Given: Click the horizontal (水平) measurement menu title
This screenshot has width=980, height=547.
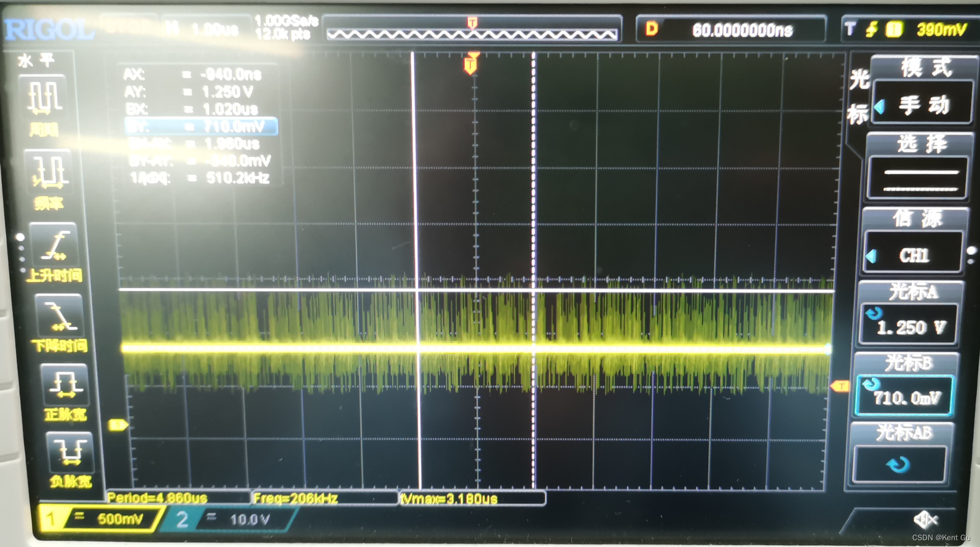Looking at the screenshot, I should tap(37, 60).
